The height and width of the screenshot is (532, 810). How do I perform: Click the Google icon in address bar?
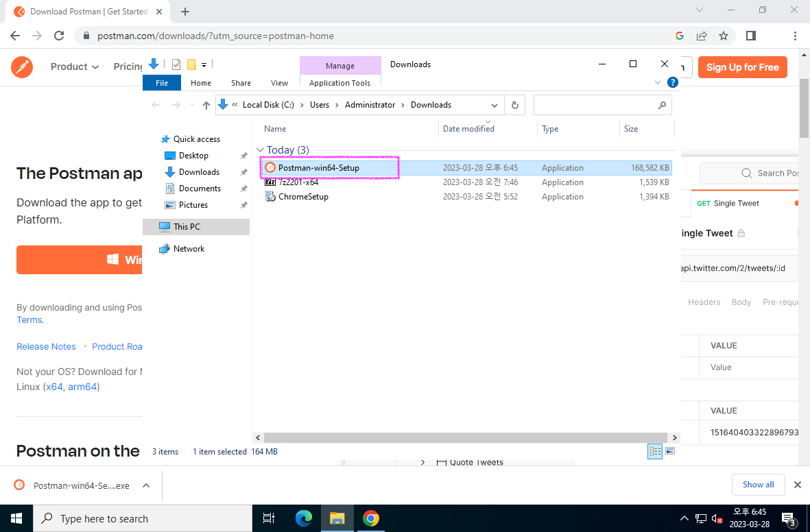click(679, 36)
